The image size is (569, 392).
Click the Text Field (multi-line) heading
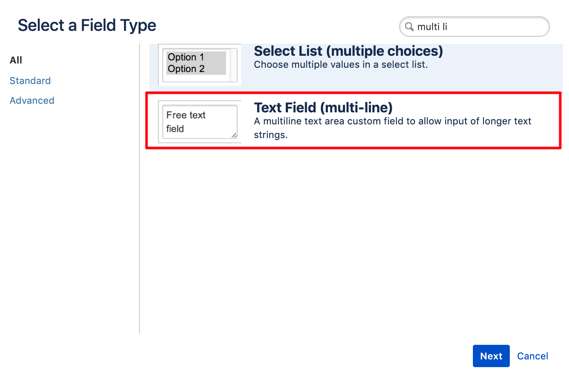(x=323, y=108)
